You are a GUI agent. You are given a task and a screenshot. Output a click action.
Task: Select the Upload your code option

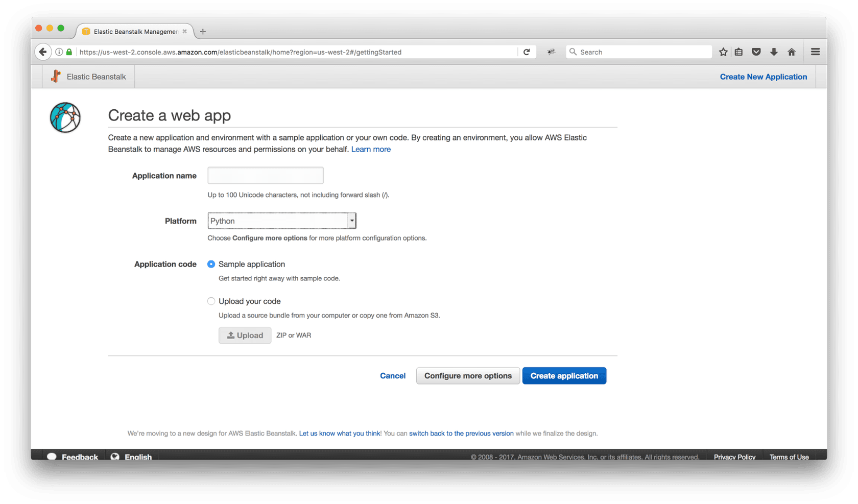211,301
